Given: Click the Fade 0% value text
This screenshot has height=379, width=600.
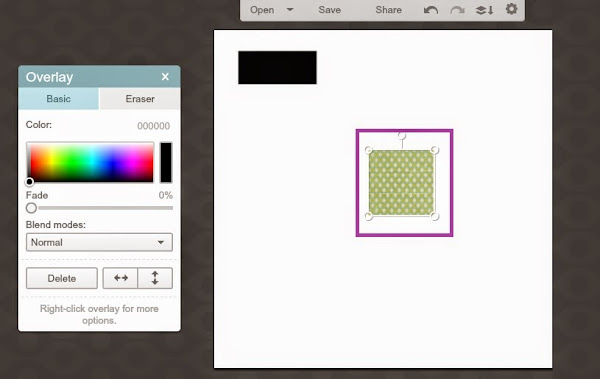Looking at the screenshot, I should coord(166,195).
